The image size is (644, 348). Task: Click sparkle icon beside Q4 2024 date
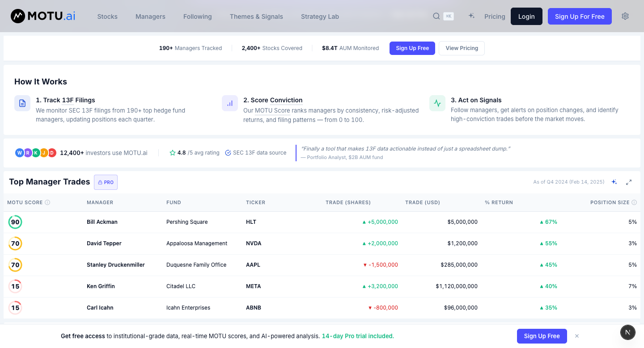click(614, 182)
